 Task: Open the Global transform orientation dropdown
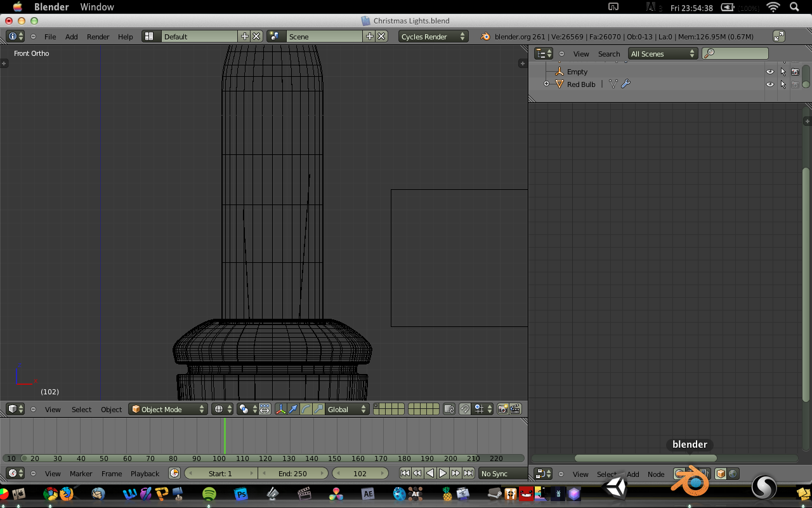point(346,410)
